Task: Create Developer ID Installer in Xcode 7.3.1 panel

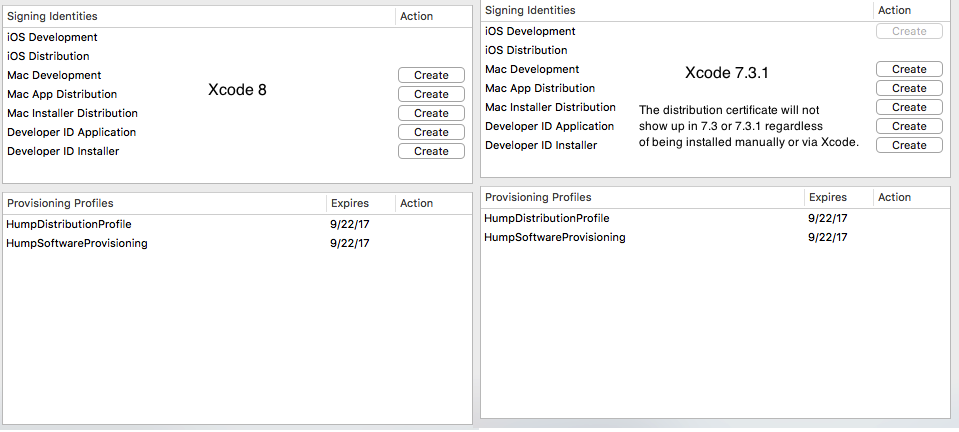Action: click(909, 145)
